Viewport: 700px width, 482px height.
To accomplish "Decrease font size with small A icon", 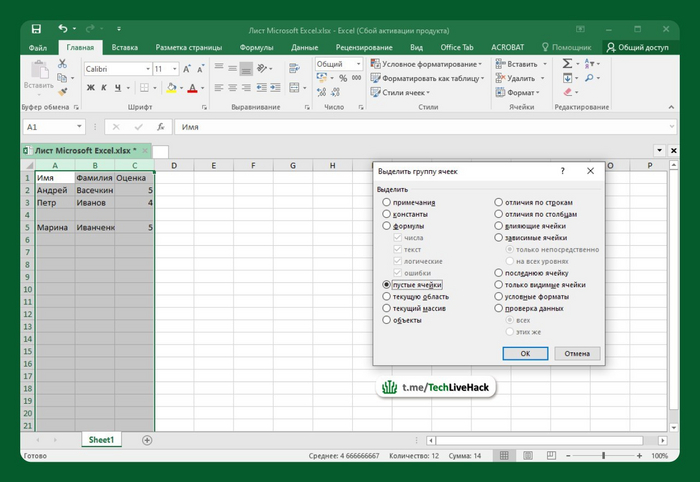I will click(x=200, y=69).
